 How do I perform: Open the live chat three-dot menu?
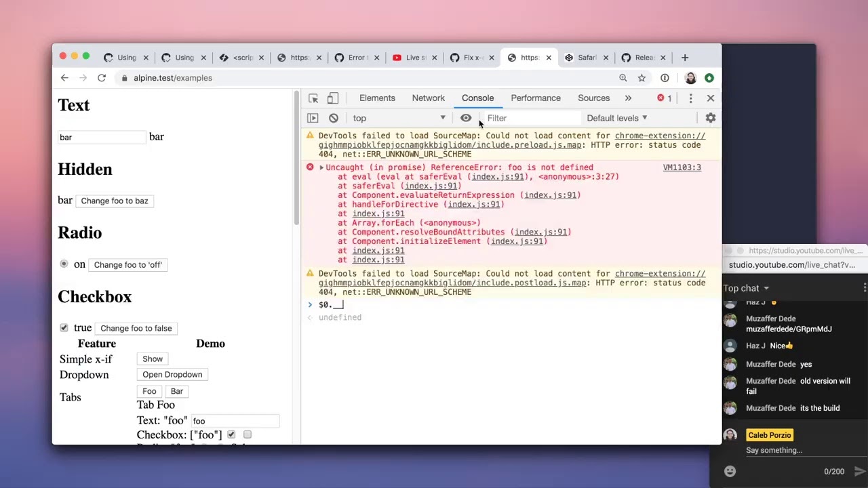tap(865, 288)
